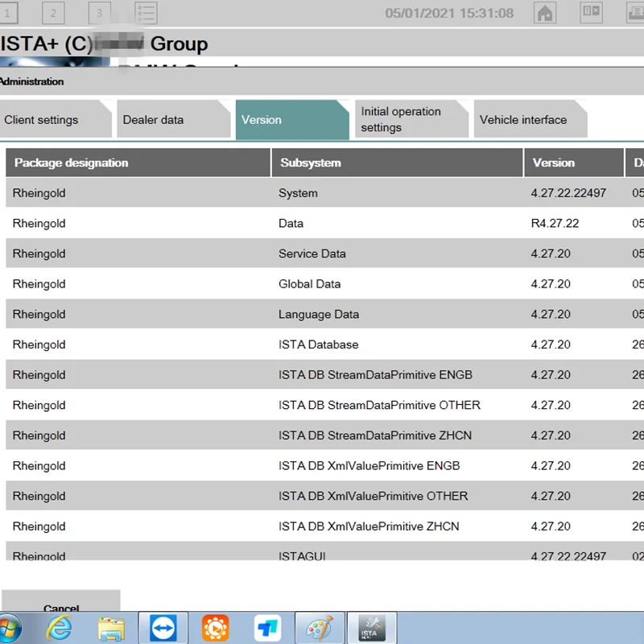This screenshot has height=644, width=644.
Task: Open Paint from the taskbar
Action: pyautogui.click(x=320, y=628)
